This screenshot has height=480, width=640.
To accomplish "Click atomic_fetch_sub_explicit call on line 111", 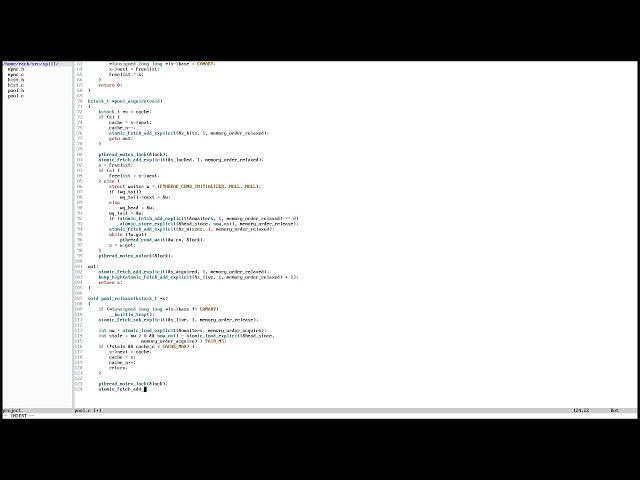I will pos(178,320).
